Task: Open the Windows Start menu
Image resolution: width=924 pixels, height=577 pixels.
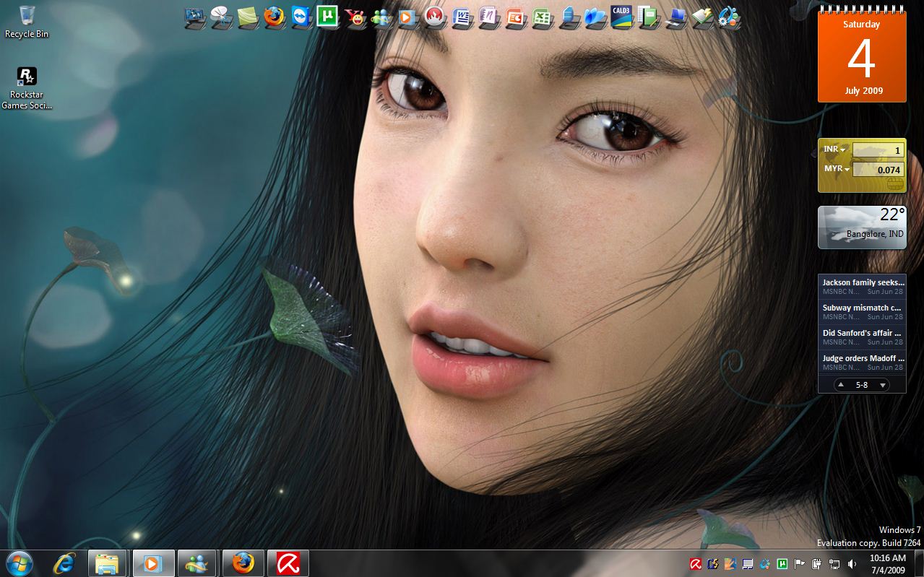Action: point(19,563)
